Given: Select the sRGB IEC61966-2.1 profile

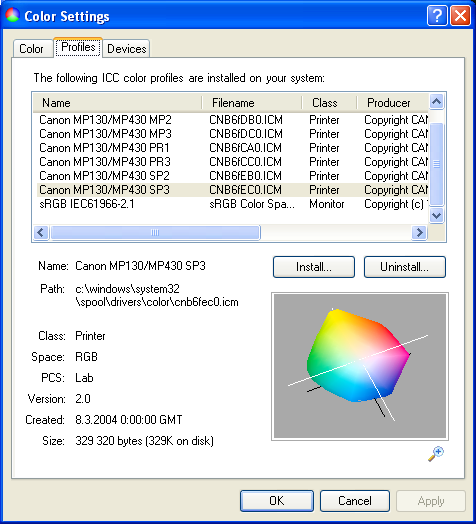Looking at the screenshot, I should [87, 204].
